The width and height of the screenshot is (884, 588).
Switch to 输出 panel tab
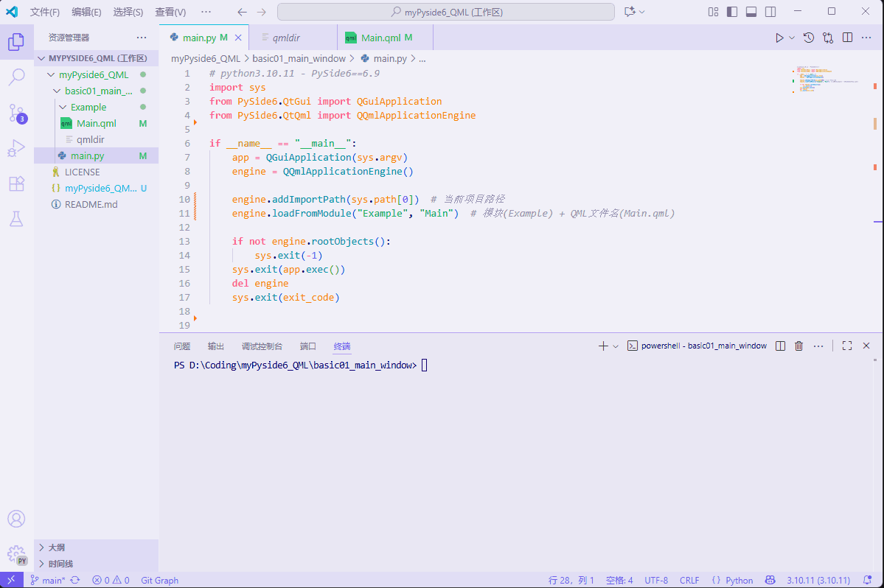pos(216,346)
